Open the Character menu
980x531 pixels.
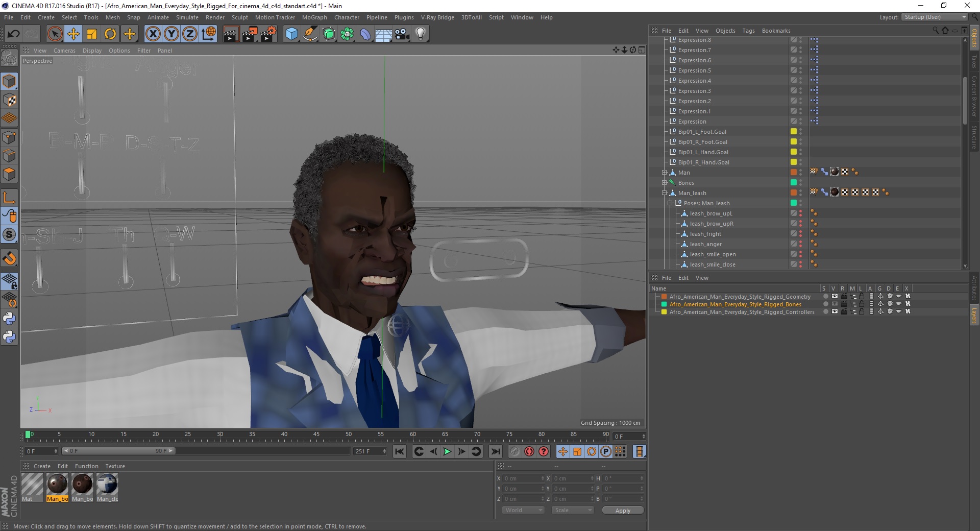(347, 17)
